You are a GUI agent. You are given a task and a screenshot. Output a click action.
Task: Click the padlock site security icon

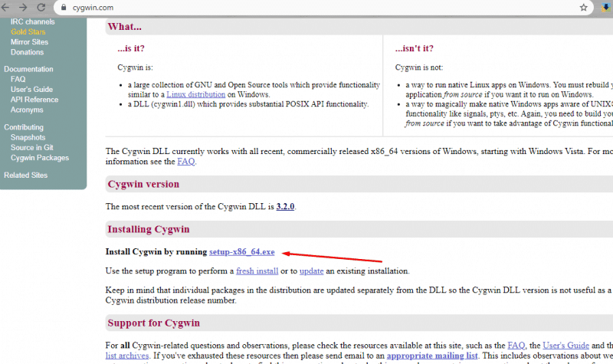pos(64,8)
